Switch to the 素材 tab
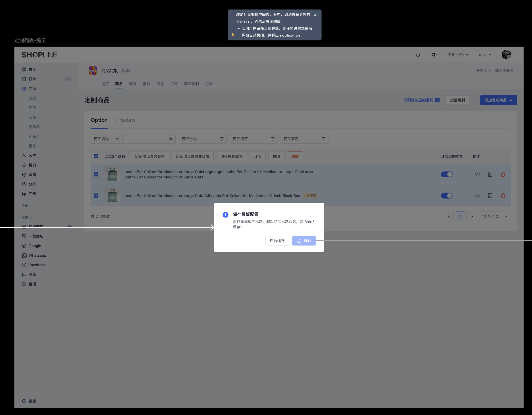This screenshot has height=415, width=532. tap(146, 84)
